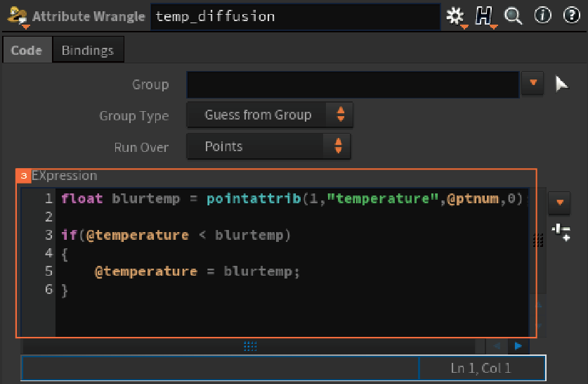
Task: Click the Attribute Wrangle node type icon
Action: pyautogui.click(x=18, y=17)
